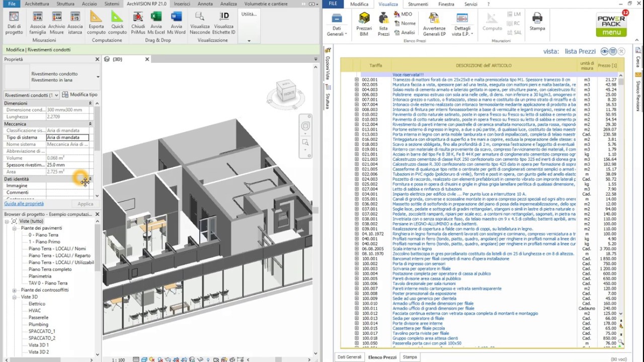Open MDO in Elenco Prezzi group
The height and width of the screenshot is (362, 644).
403,15
